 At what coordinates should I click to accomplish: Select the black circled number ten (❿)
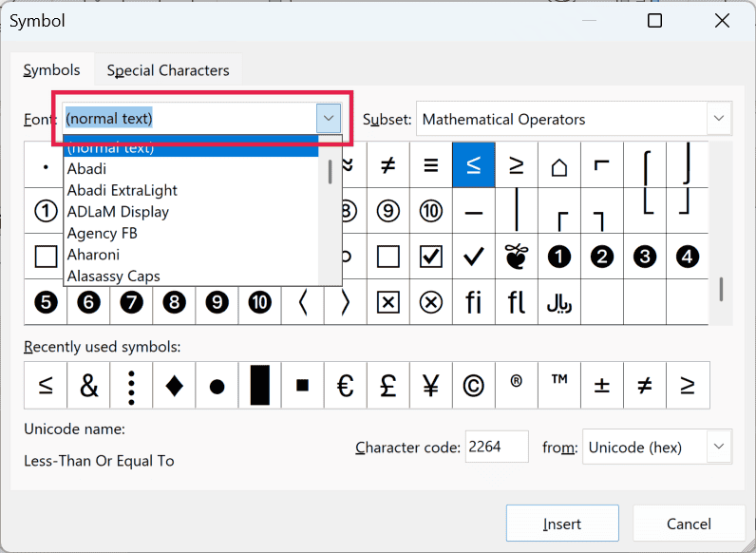coord(260,302)
